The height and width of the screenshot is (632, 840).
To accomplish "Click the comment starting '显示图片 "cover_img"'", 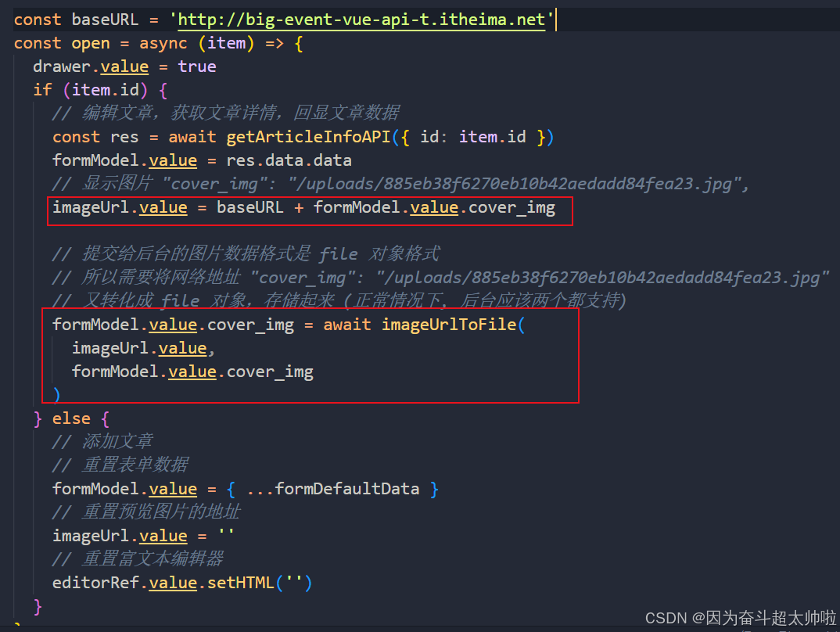I will pos(400,184).
